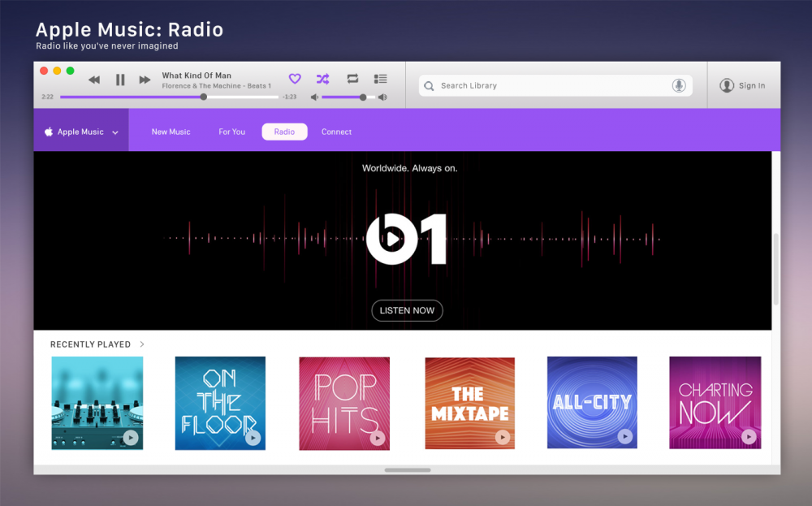
Task: Click Sign In for account
Action: (x=742, y=85)
